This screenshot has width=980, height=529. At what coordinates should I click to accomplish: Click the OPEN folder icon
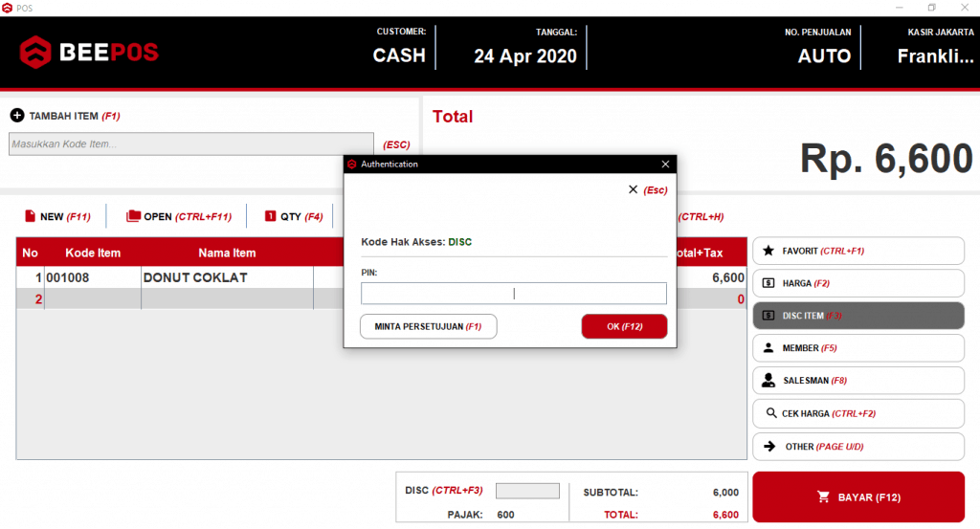133,216
